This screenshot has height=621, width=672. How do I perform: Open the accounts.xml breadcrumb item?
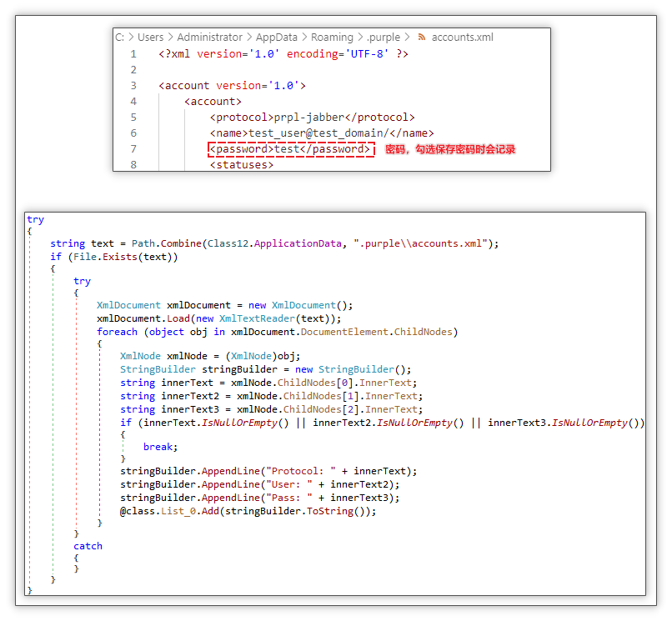(463, 38)
